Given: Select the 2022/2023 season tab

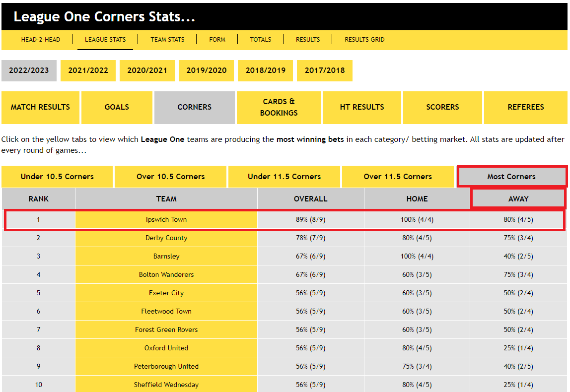Looking at the screenshot, I should pyautogui.click(x=29, y=70).
